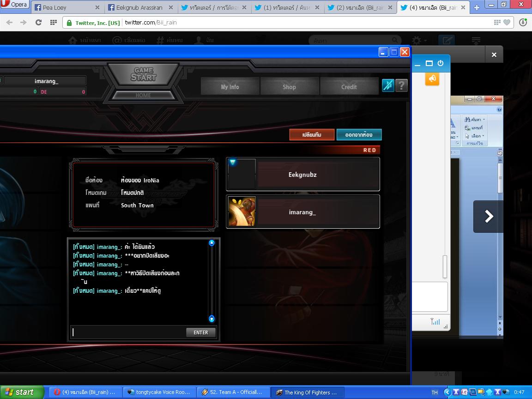
Task: Open the Twitter settings gear dropdown
Action: click(x=419, y=41)
